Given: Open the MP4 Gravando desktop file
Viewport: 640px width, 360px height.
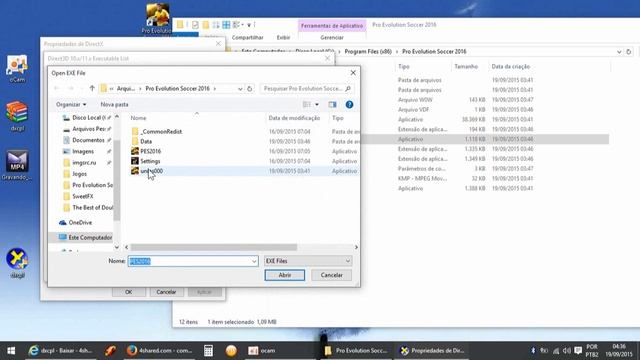Looking at the screenshot, I should (17, 165).
